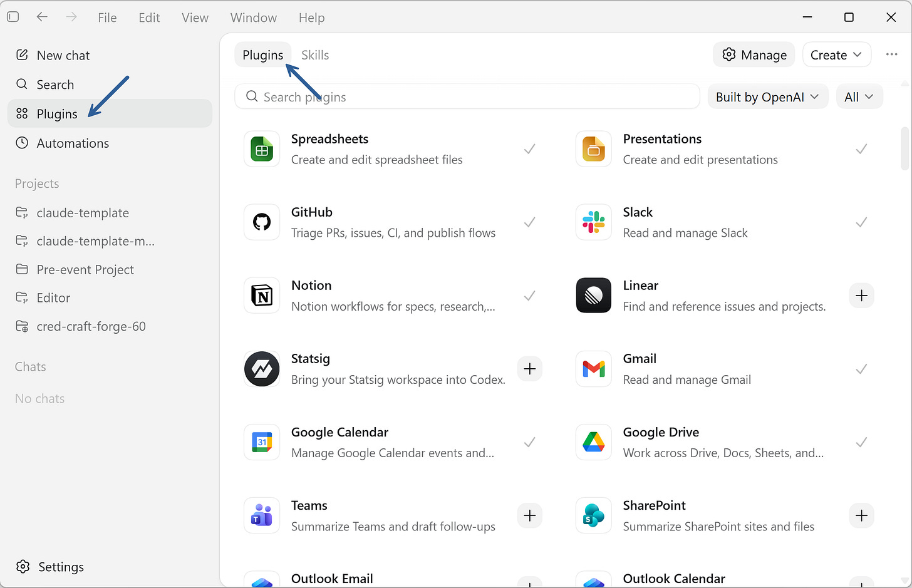Screen dimensions: 912x588
Task: Click the Slack plugin icon
Action: (594, 222)
